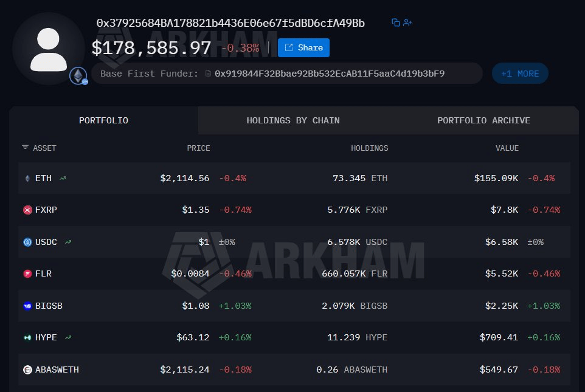This screenshot has width=585, height=392.
Task: Click the FXRP token icon
Action: [x=27, y=210]
